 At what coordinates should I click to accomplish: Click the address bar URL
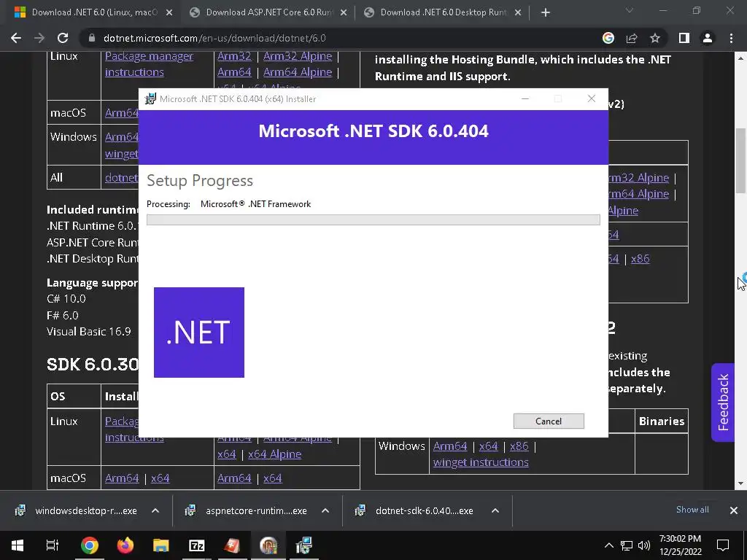(x=214, y=38)
